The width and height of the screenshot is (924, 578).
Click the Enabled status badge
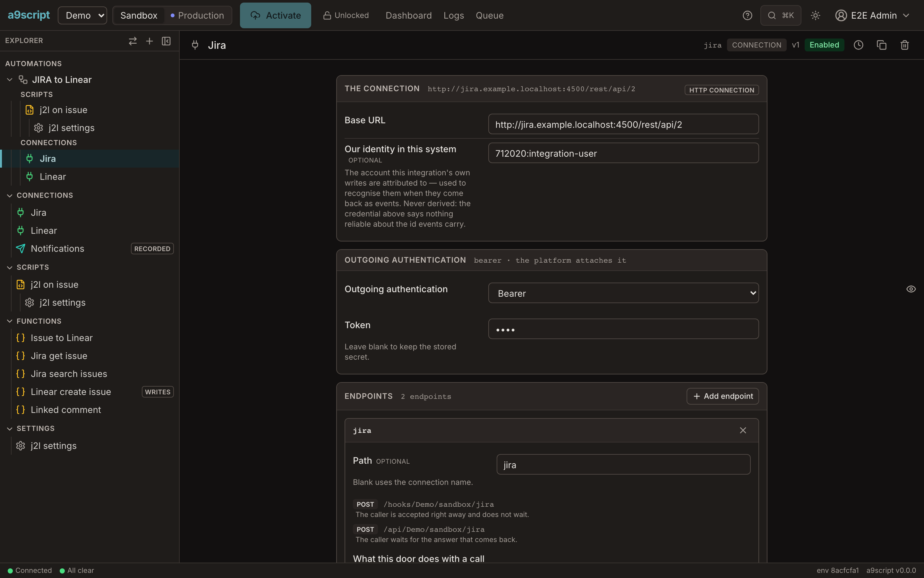tap(824, 45)
